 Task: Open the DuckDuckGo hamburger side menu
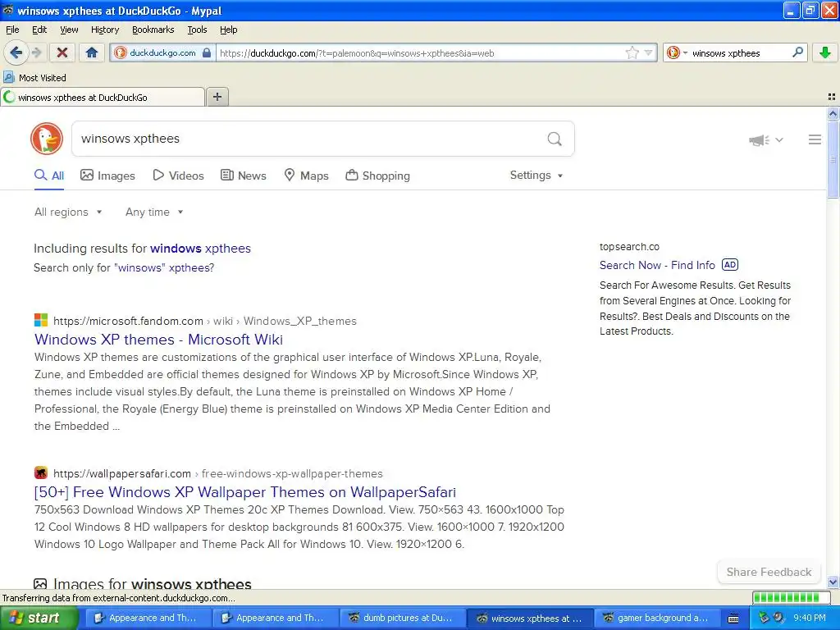coord(815,139)
